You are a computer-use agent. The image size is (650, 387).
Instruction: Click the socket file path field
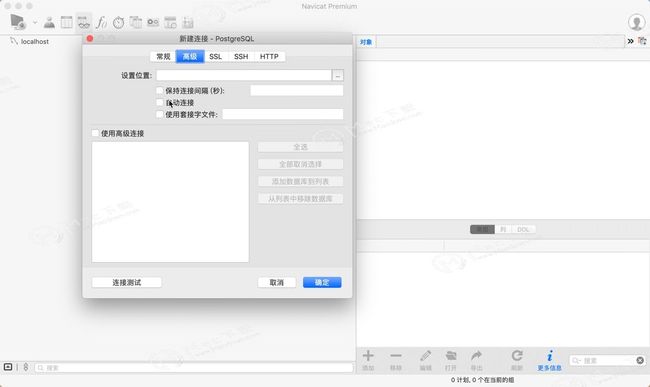point(283,114)
